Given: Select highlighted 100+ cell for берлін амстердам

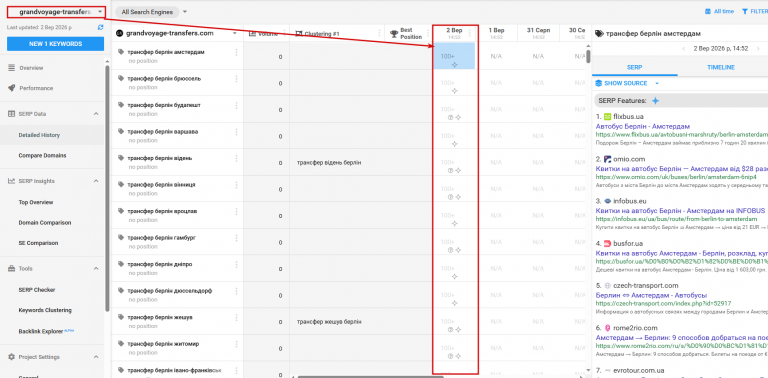Looking at the screenshot, I should (x=454, y=56).
